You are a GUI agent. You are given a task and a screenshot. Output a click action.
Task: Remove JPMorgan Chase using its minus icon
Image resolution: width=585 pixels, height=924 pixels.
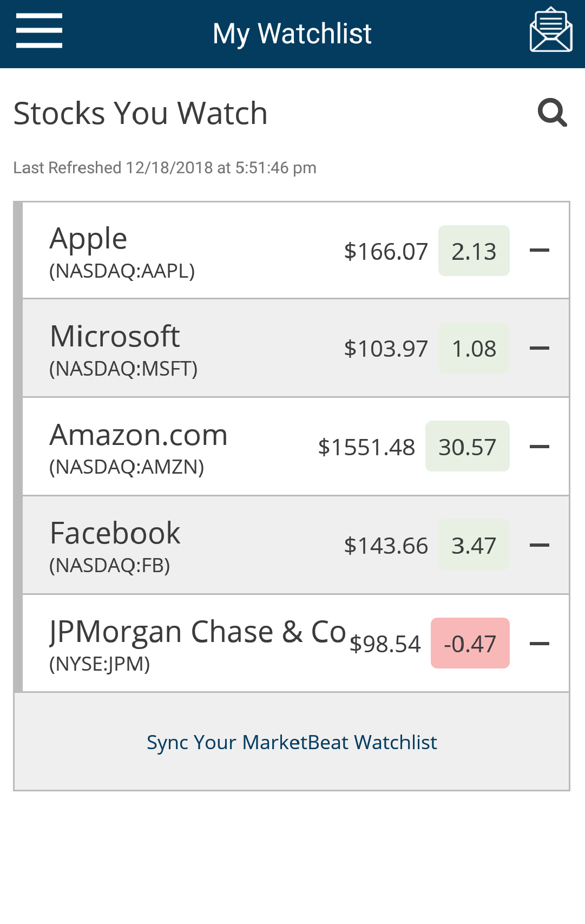[540, 644]
